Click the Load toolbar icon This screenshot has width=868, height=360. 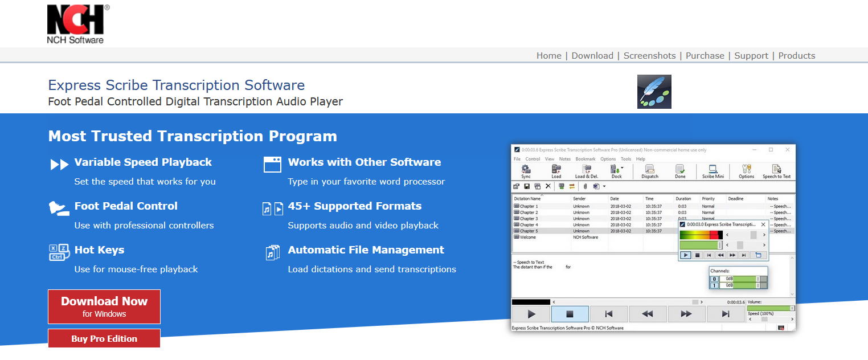pos(556,171)
